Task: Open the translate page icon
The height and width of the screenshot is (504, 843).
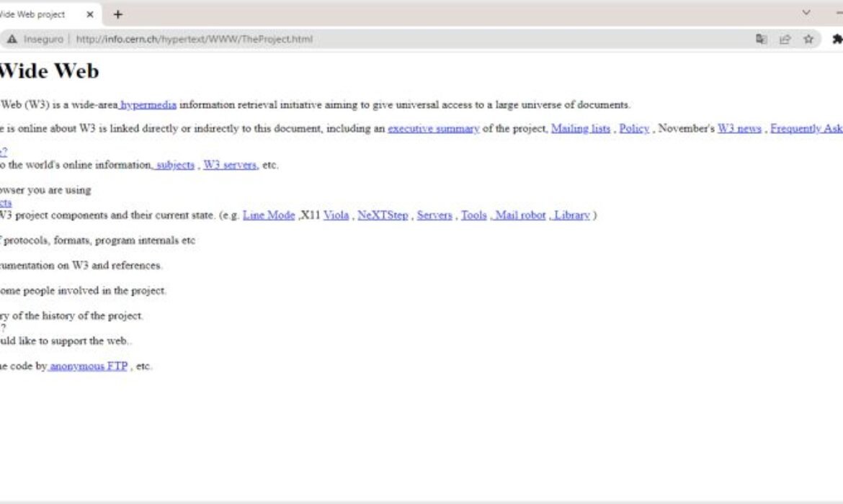Action: [761, 39]
